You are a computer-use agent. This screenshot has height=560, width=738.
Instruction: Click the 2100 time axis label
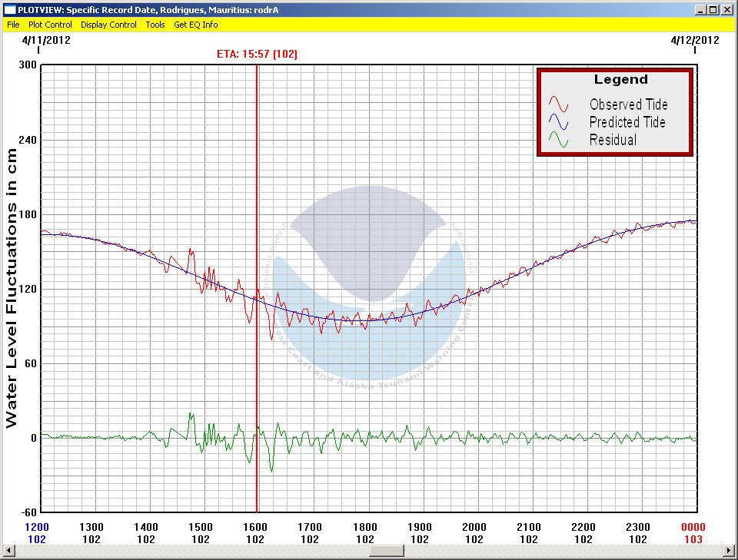click(529, 527)
